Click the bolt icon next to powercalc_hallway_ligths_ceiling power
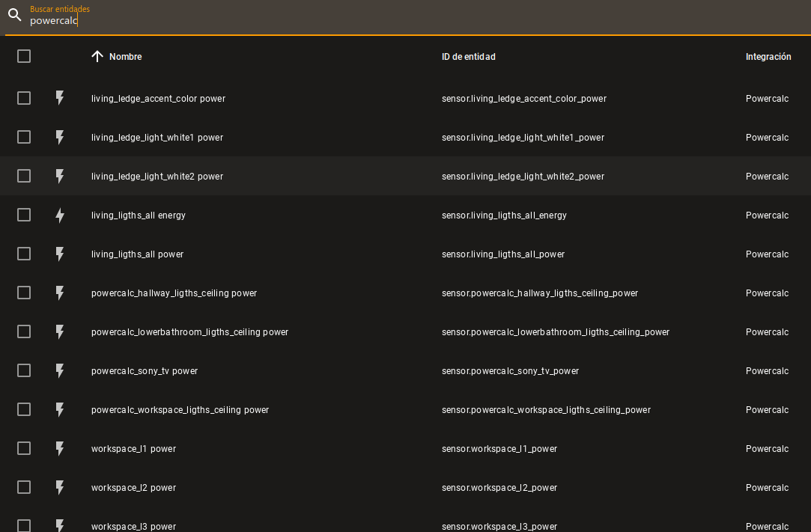Viewport: 811px width, 532px height. point(60,293)
